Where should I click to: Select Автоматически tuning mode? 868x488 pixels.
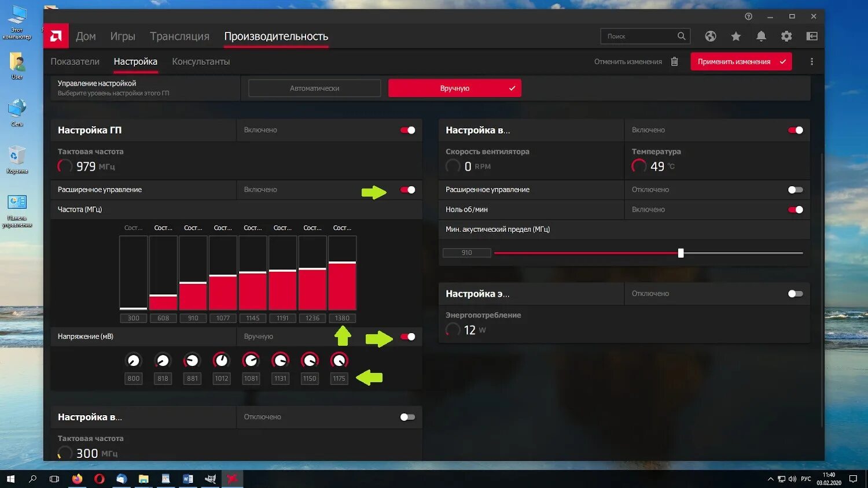click(x=315, y=88)
